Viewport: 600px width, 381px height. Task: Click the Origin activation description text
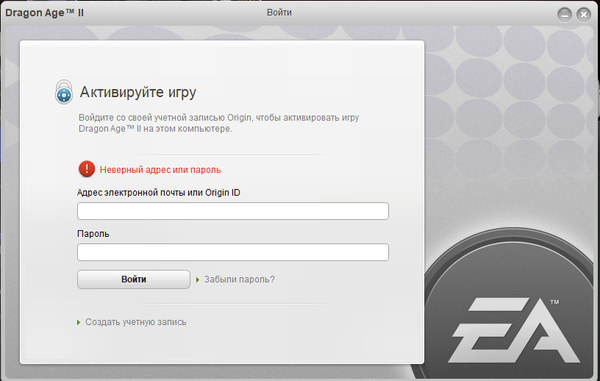pyautogui.click(x=218, y=123)
